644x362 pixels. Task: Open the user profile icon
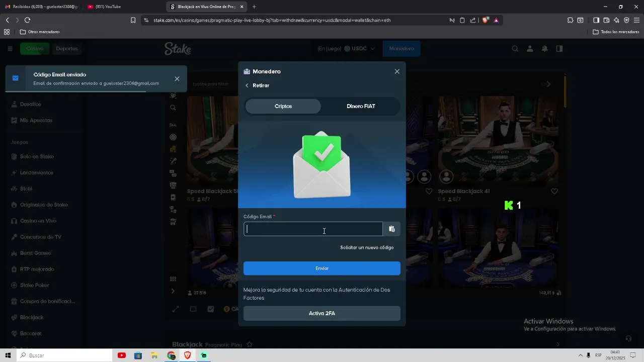530,49
